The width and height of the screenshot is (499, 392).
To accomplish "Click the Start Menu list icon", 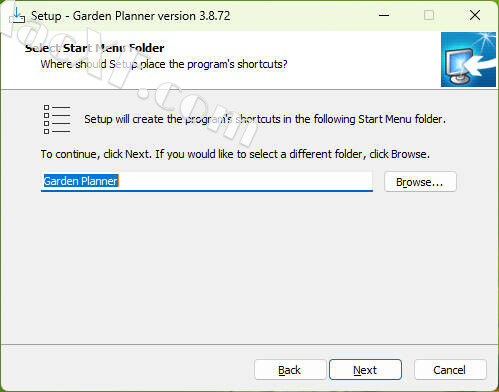I will [57, 119].
